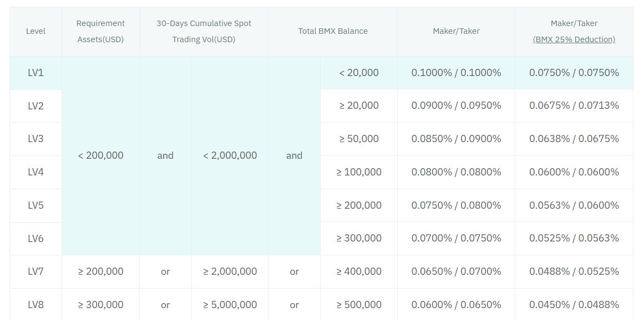
Task: Click the < 200,000 assets requirement cell
Action: pyautogui.click(x=100, y=156)
